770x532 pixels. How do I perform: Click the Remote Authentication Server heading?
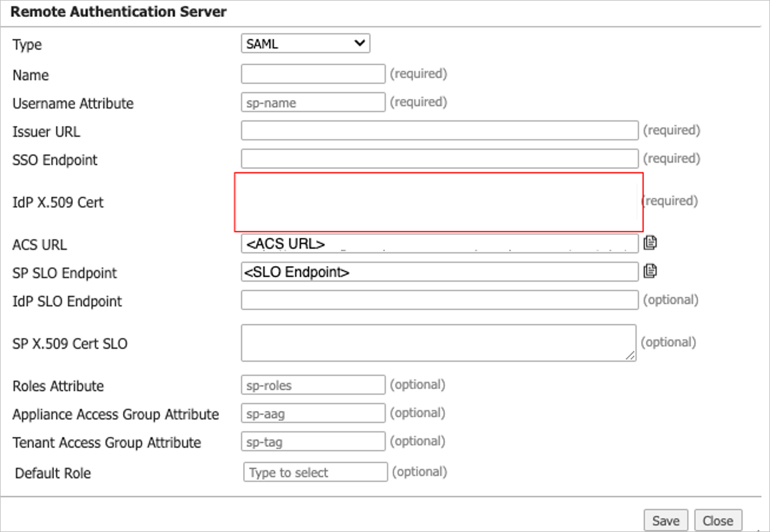click(x=118, y=12)
